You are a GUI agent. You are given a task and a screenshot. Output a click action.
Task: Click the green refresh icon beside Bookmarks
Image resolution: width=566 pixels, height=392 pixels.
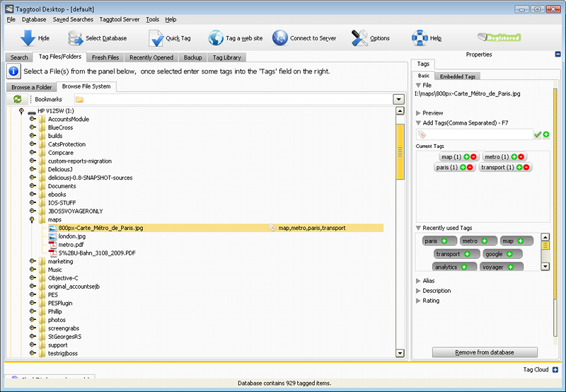point(17,99)
